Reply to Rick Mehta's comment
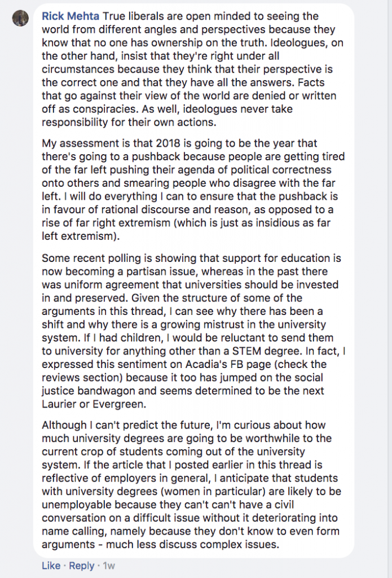This screenshot has width=392, height=578. point(81,566)
